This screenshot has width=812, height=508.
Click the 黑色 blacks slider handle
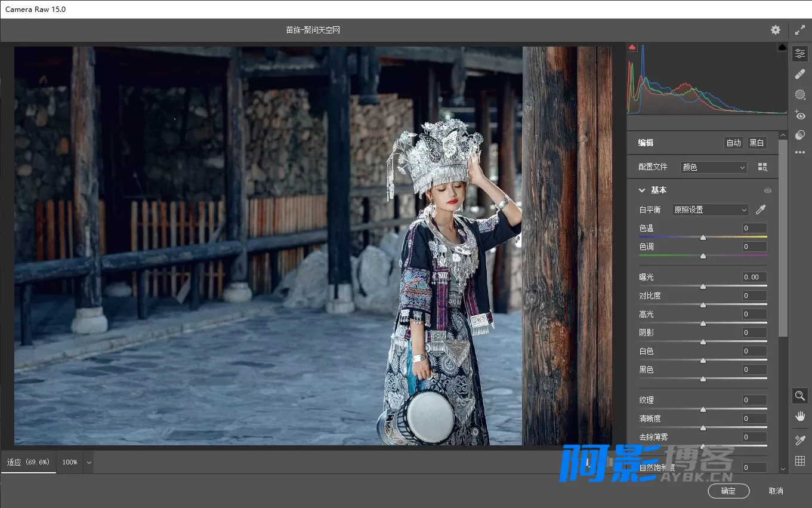(x=703, y=379)
